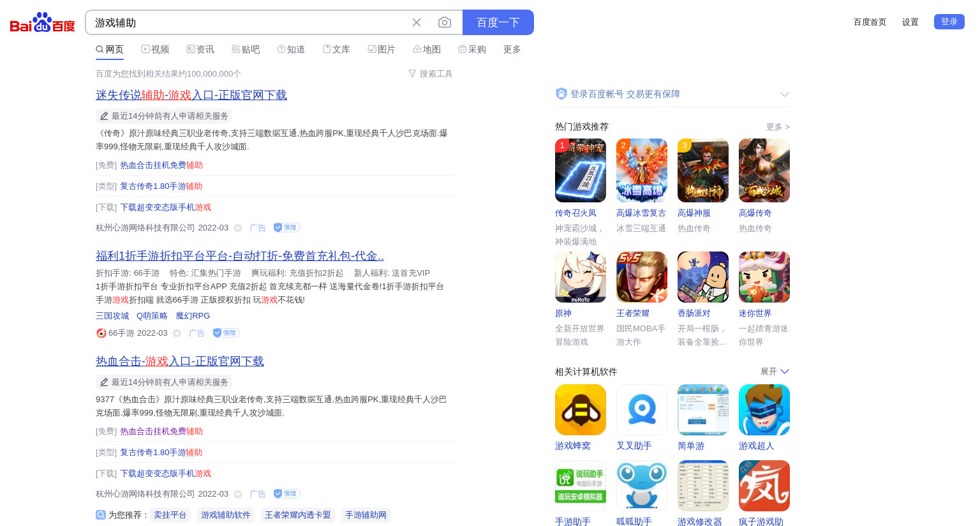Focus the search field containing 游戏辅助

click(x=249, y=22)
